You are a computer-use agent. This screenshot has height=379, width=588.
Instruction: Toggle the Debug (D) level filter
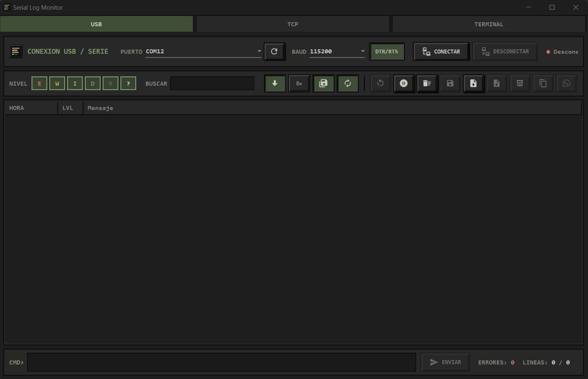coord(93,84)
